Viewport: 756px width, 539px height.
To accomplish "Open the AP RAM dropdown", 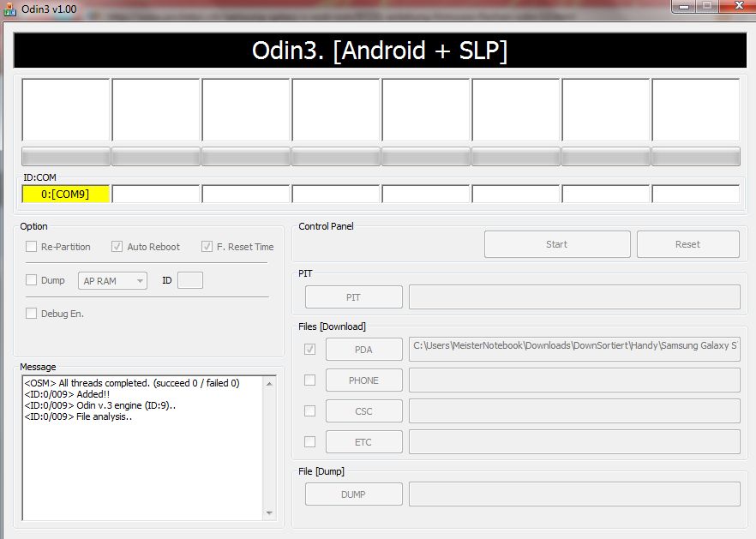I will [x=112, y=280].
